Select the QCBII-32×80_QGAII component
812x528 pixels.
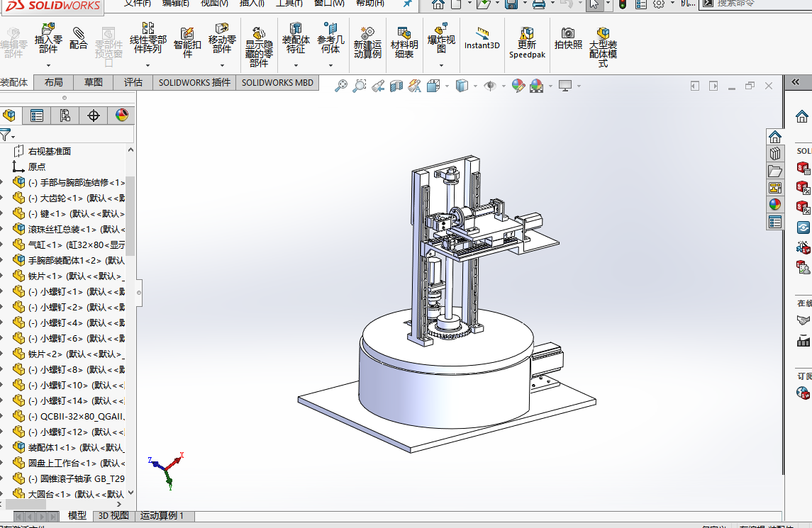point(77,416)
